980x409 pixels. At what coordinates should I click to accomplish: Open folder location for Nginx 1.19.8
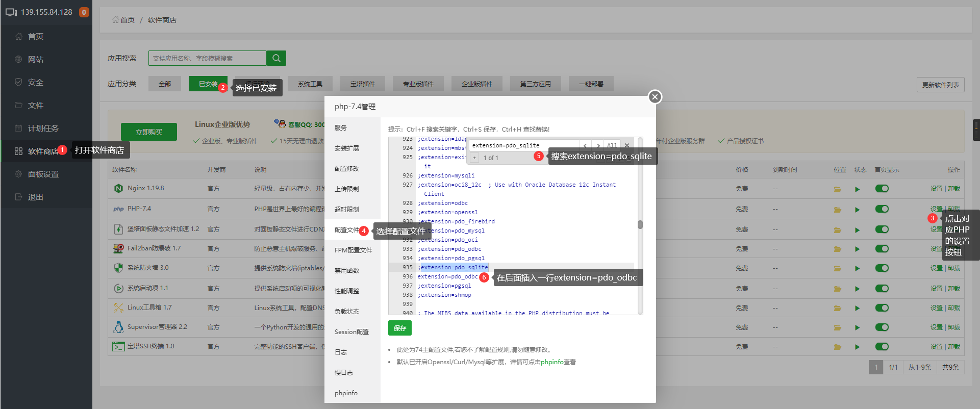pos(837,189)
